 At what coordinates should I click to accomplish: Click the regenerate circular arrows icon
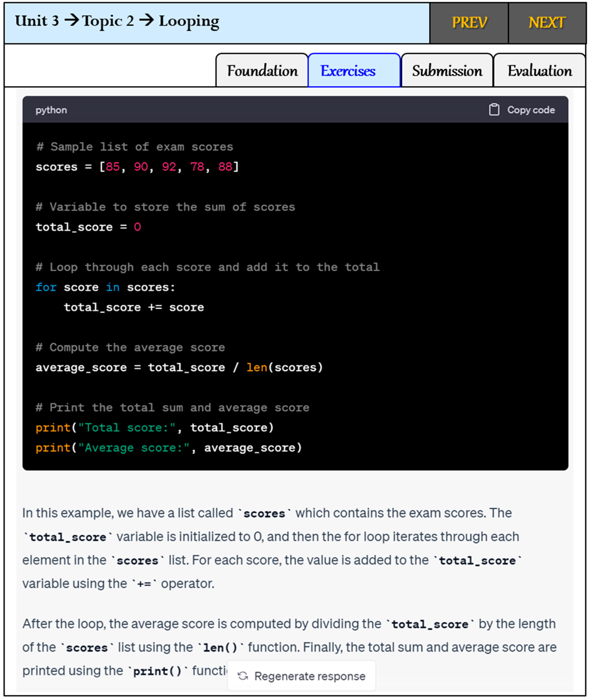pos(243,676)
